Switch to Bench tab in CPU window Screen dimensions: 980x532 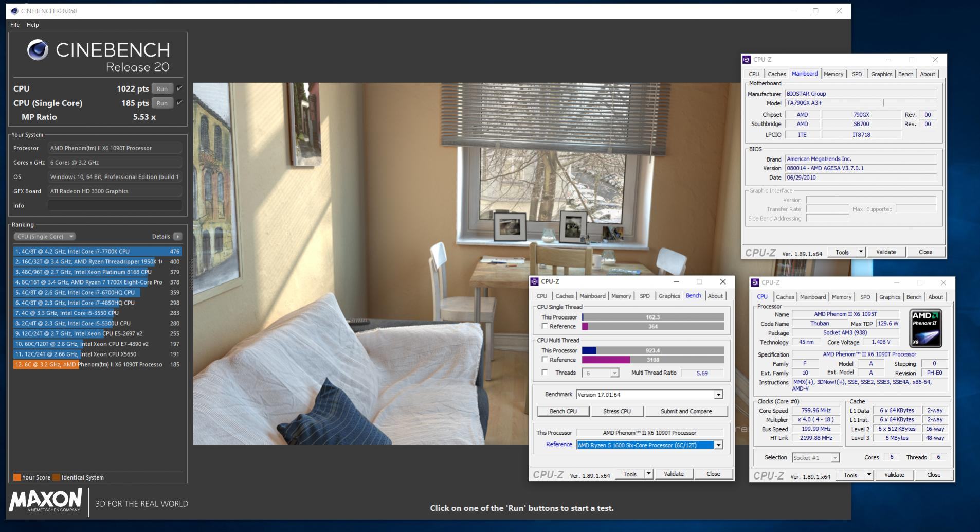pos(914,297)
